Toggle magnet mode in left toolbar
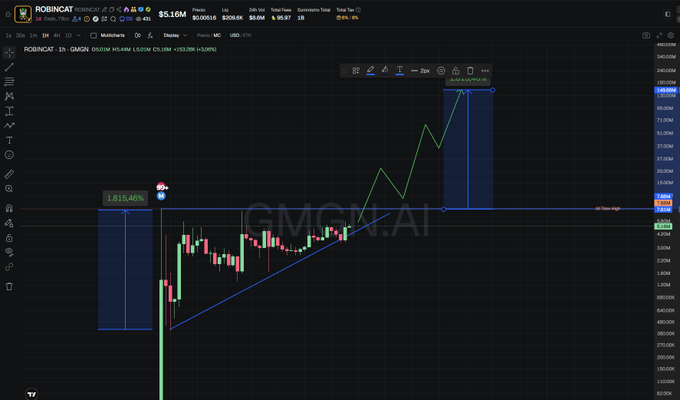The height and width of the screenshot is (400, 680). (9, 208)
